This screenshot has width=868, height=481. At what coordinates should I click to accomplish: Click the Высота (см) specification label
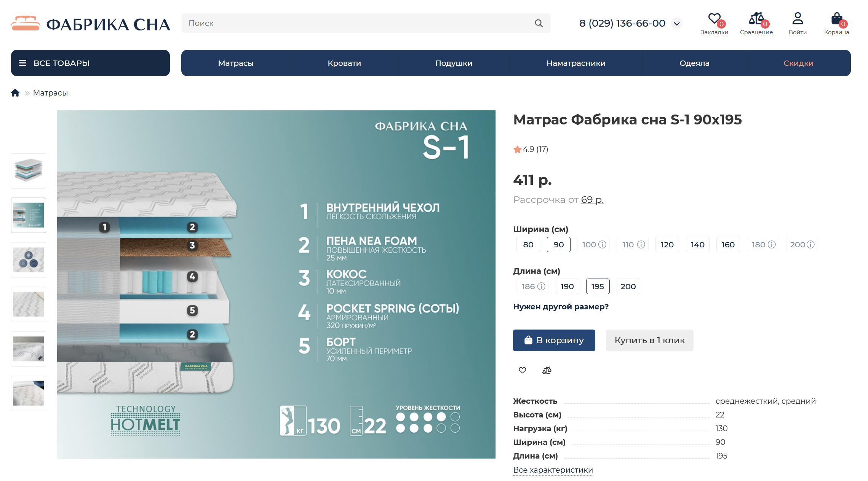coord(537,415)
